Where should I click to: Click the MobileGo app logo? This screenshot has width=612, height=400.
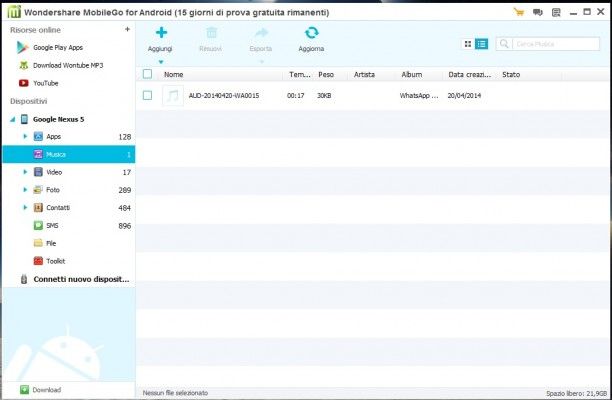14,12
